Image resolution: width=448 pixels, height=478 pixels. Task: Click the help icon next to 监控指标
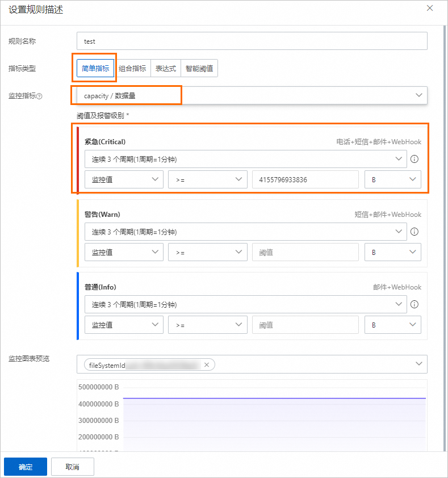pyautogui.click(x=39, y=97)
